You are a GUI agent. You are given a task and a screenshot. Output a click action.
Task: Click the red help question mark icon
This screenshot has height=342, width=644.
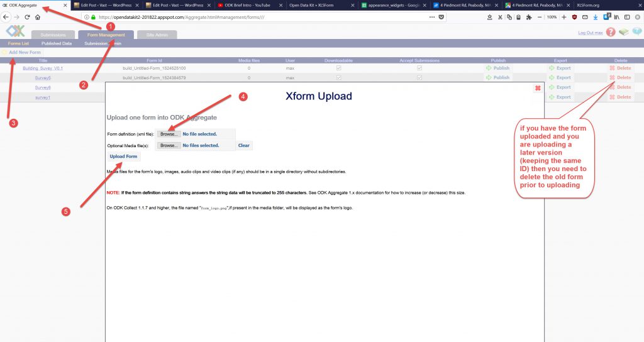[x=611, y=32]
